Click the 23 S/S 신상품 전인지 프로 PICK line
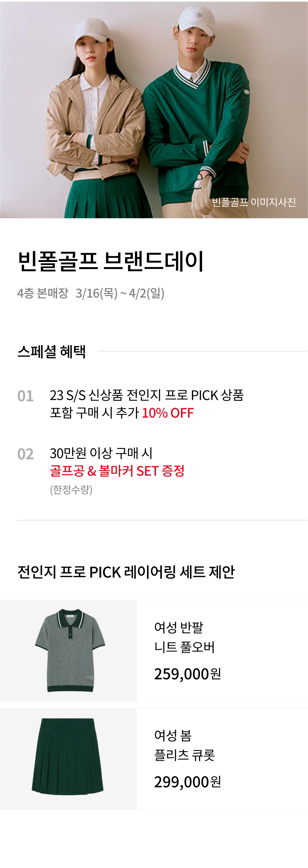 147,395
